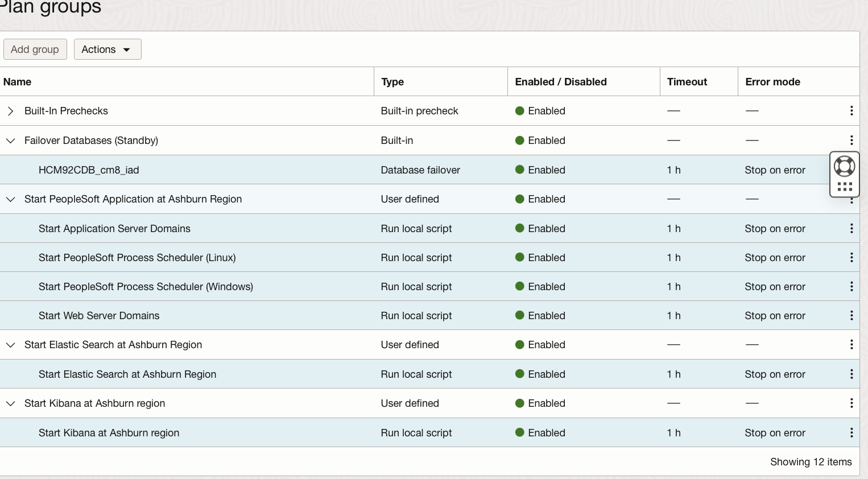The height and width of the screenshot is (479, 868).
Task: Open actions menu for Built-In Prechecks row
Action: [x=851, y=111]
